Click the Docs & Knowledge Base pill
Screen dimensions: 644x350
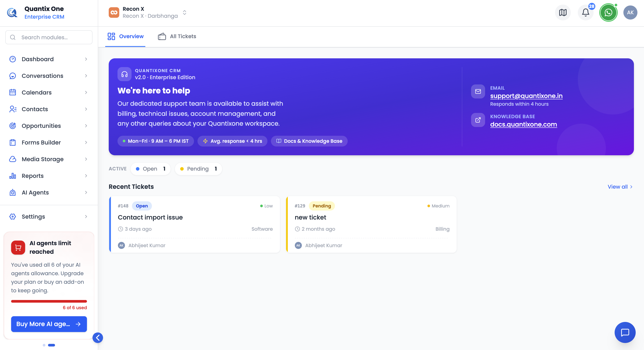309,141
